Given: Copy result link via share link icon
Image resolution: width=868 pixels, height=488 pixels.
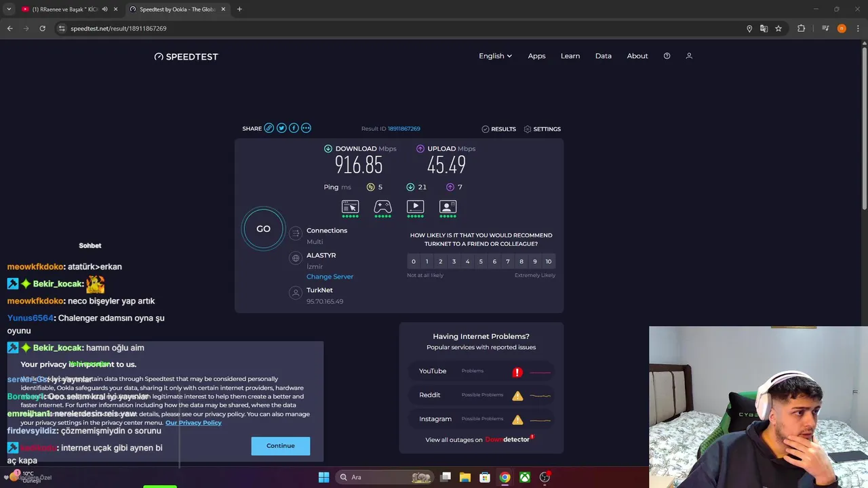Looking at the screenshot, I should [269, 128].
